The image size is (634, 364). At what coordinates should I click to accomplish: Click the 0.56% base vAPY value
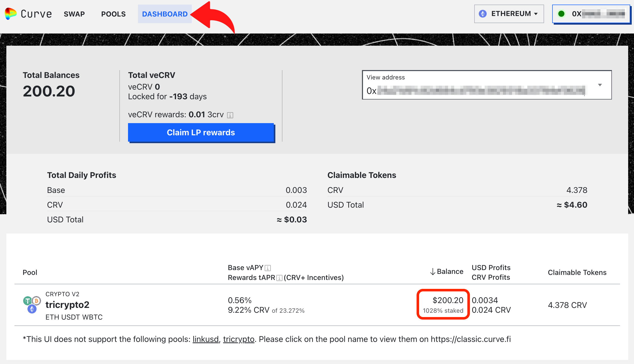point(240,300)
